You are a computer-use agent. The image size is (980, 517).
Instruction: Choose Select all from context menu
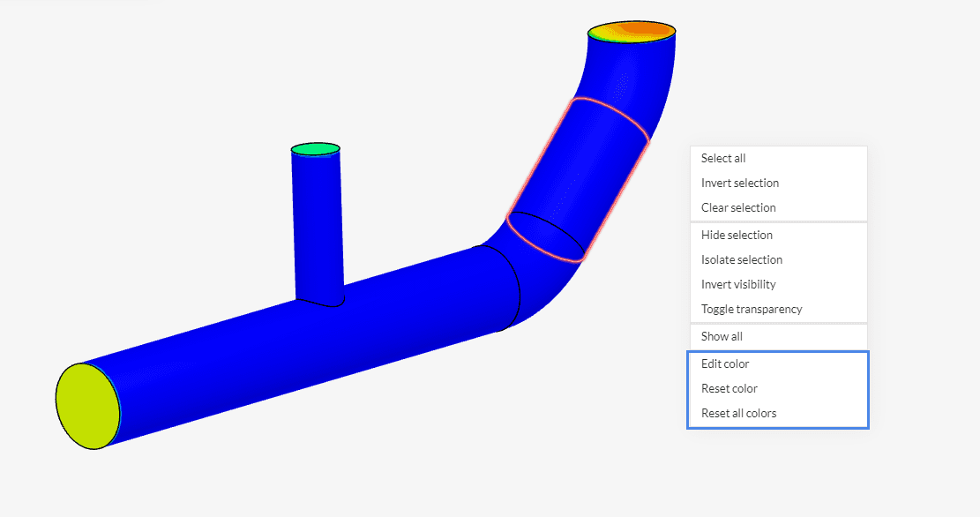click(x=723, y=159)
